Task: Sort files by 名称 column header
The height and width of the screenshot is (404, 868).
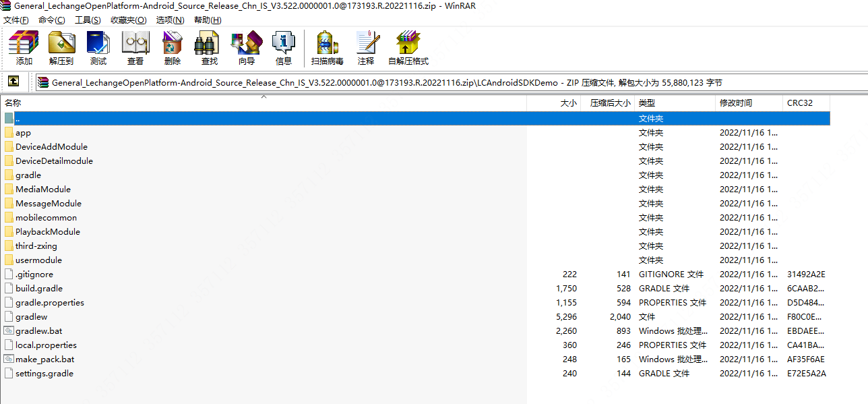Action: pyautogui.click(x=13, y=103)
